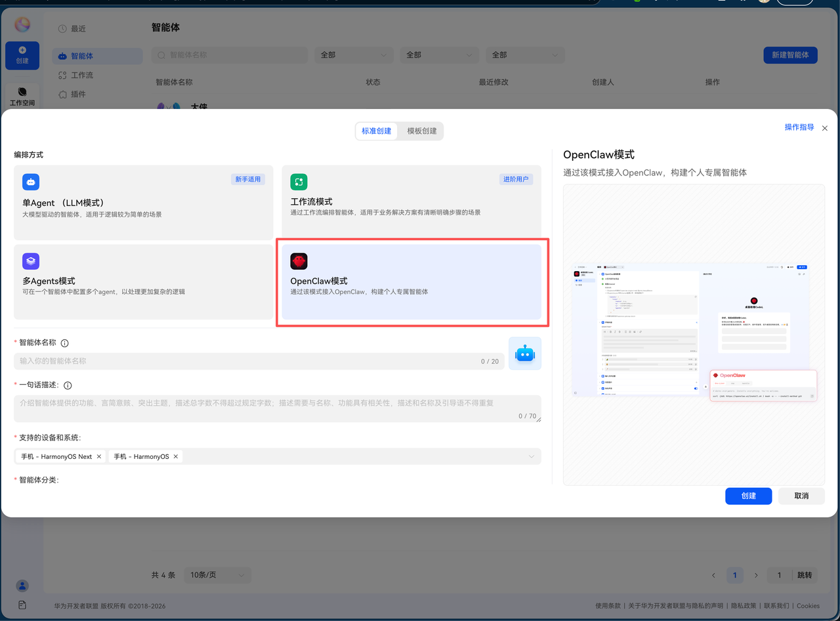Screen dimensions: 840x621
Task: Click the 一句话描述 text area
Action: click(278, 408)
